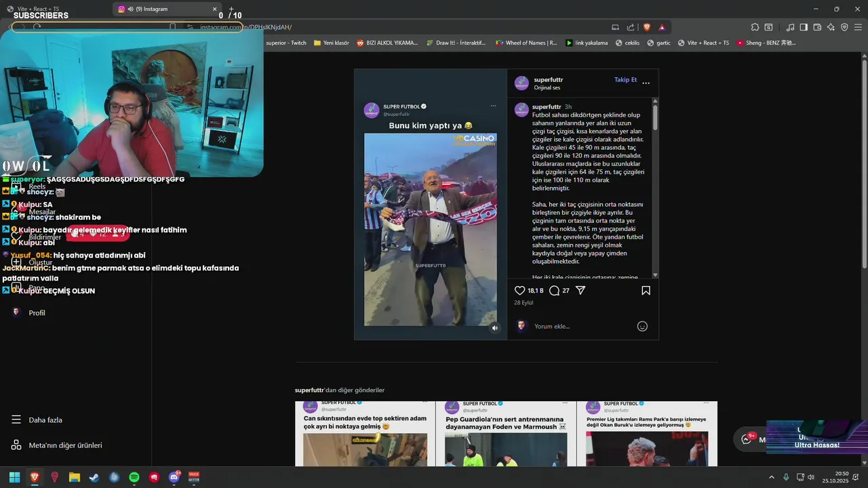Open Discord from the taskbar
The height and width of the screenshot is (488, 868).
click(174, 477)
